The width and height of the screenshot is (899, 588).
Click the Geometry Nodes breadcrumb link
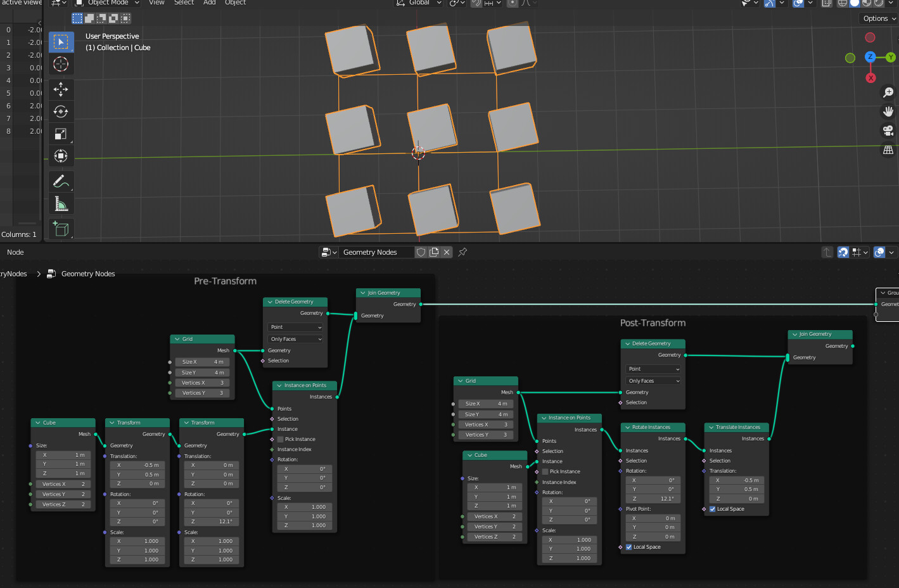tap(88, 273)
